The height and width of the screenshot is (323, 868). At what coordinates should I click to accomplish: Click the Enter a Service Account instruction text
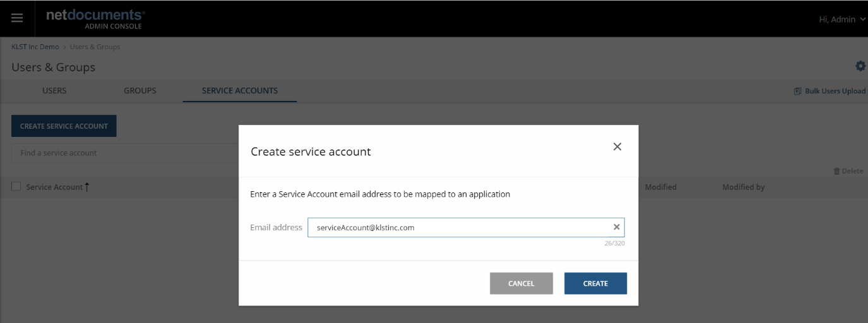(x=380, y=194)
